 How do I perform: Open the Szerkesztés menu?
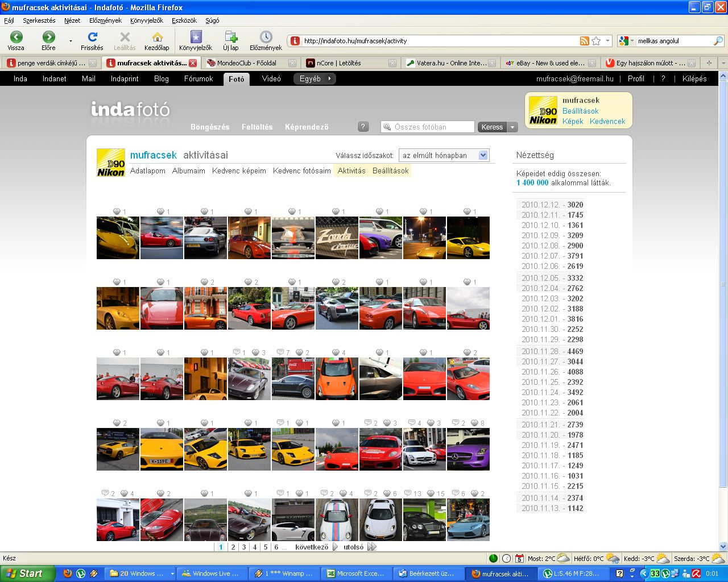click(x=39, y=20)
